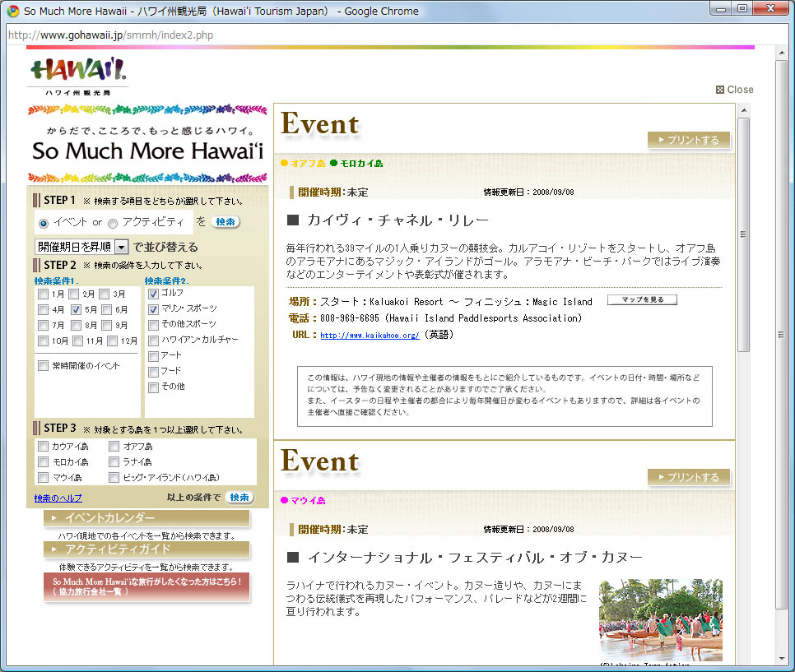The image size is (795, 672).
Task: Check the 4月 checkbox
Action: point(43,309)
